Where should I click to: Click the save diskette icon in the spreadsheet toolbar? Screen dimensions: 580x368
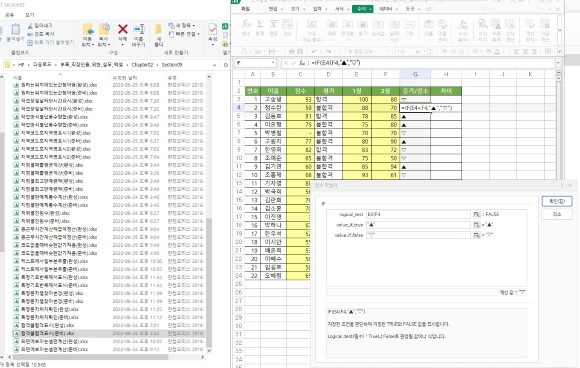[x=272, y=51]
